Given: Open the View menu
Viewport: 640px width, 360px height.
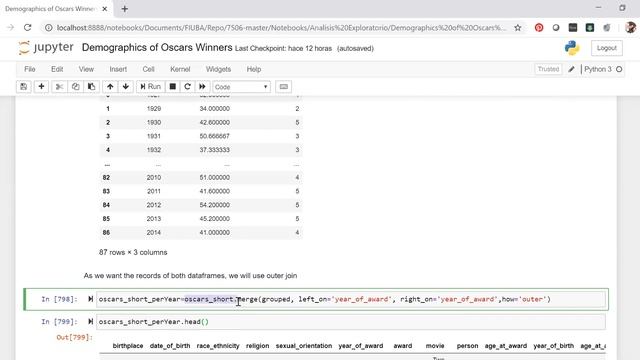Looking at the screenshot, I should click(86, 69).
